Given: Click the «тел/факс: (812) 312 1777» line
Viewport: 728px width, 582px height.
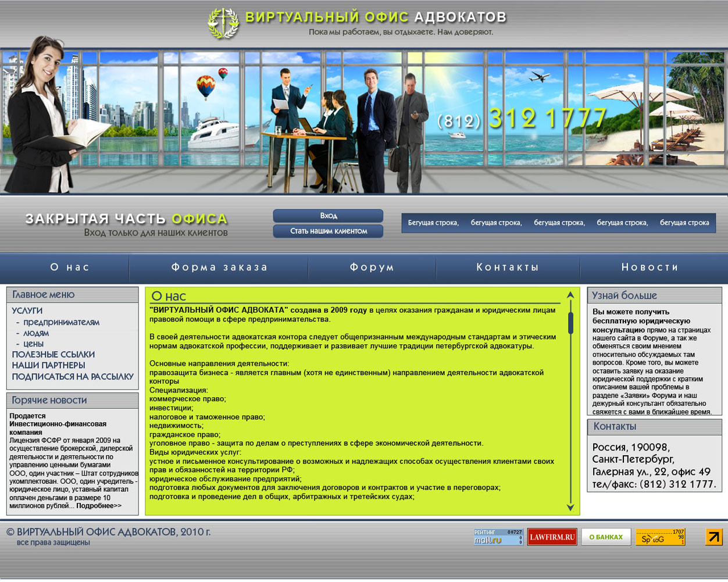Looking at the screenshot, I should click(654, 484).
